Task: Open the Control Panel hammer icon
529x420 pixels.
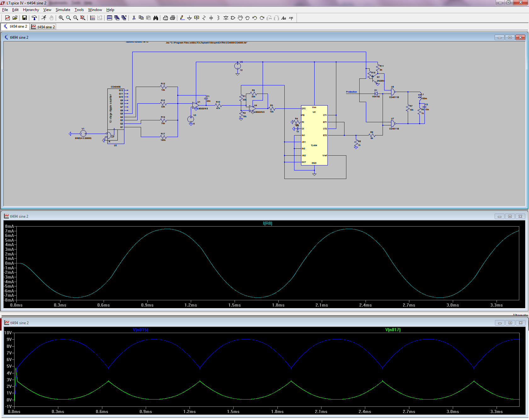Action: pos(34,18)
